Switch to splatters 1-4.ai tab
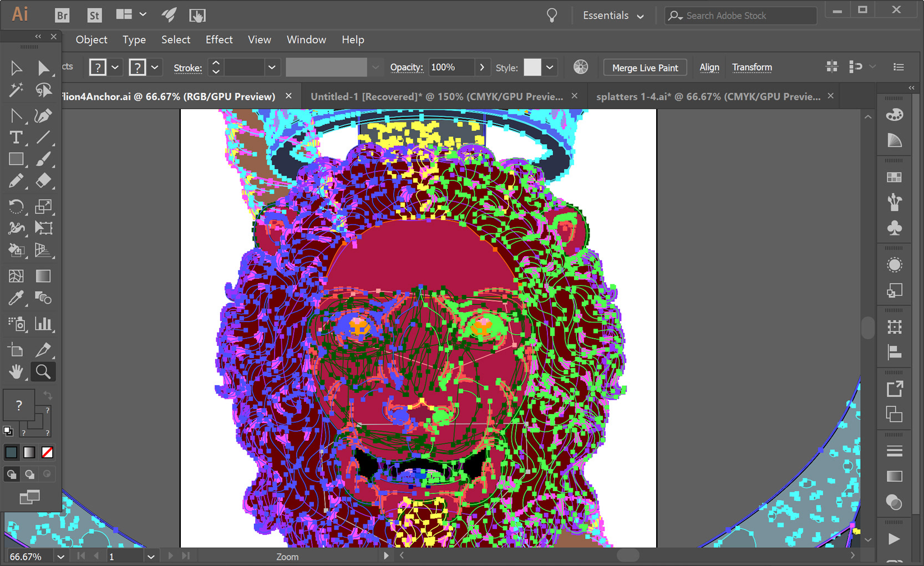The width and height of the screenshot is (924, 566). pos(708,96)
